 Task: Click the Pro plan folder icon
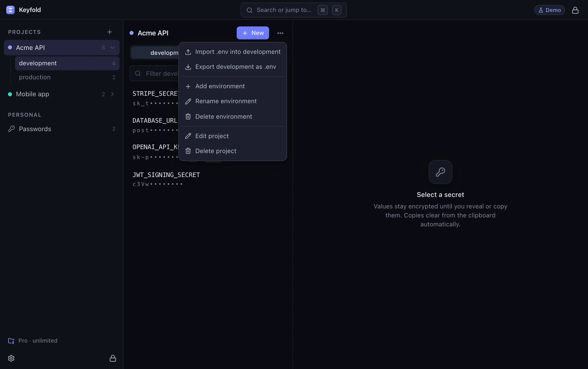click(x=11, y=341)
